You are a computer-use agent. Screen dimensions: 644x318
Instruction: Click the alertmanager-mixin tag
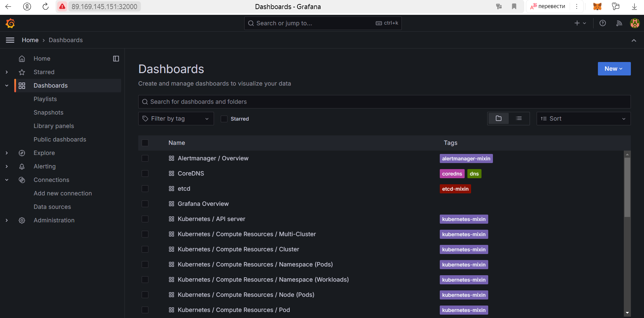point(466,159)
